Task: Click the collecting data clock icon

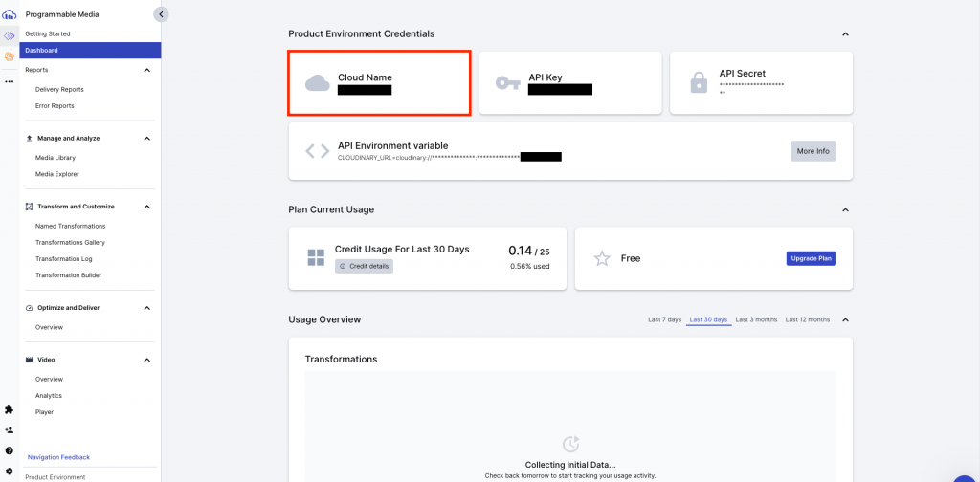Action: [570, 444]
